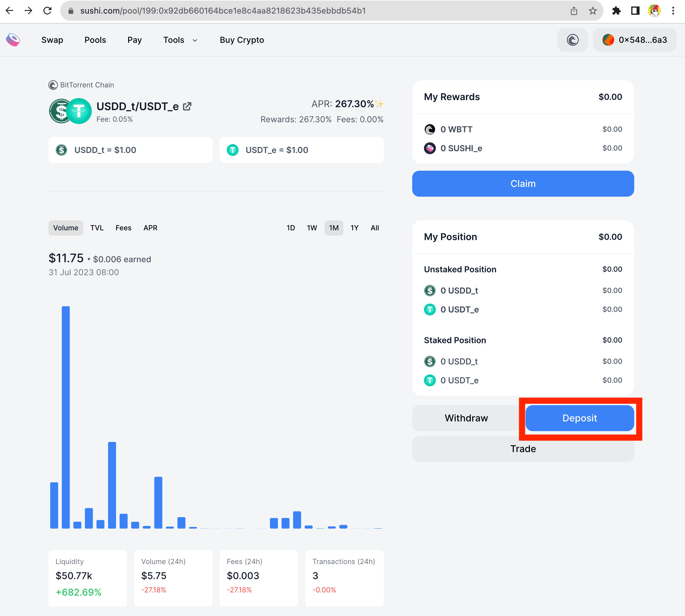
Task: Click the 'My Position' heading
Action: point(451,237)
